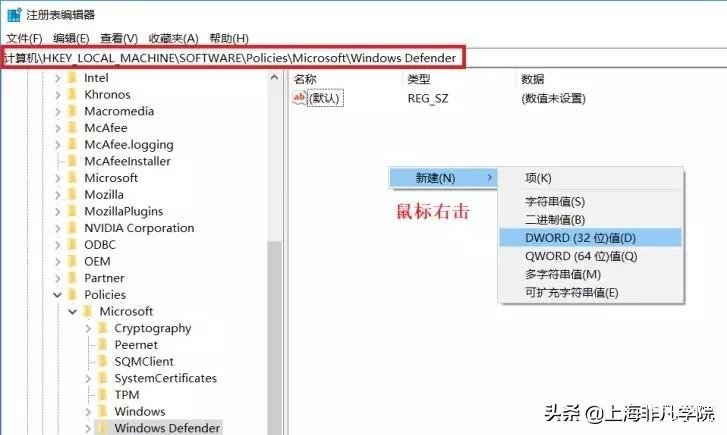This screenshot has height=435, width=727.
Task: Click the string value icon of (默认) entry
Action: coord(300,98)
